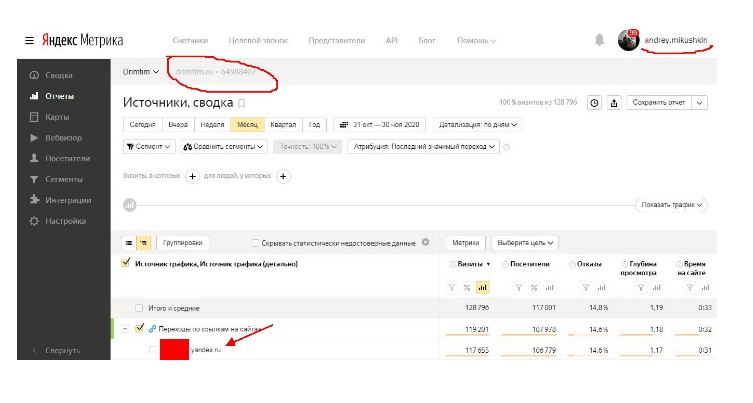Viewport: 753px width, 403px height.
Task: Click the Группировки button
Action: pos(182,243)
